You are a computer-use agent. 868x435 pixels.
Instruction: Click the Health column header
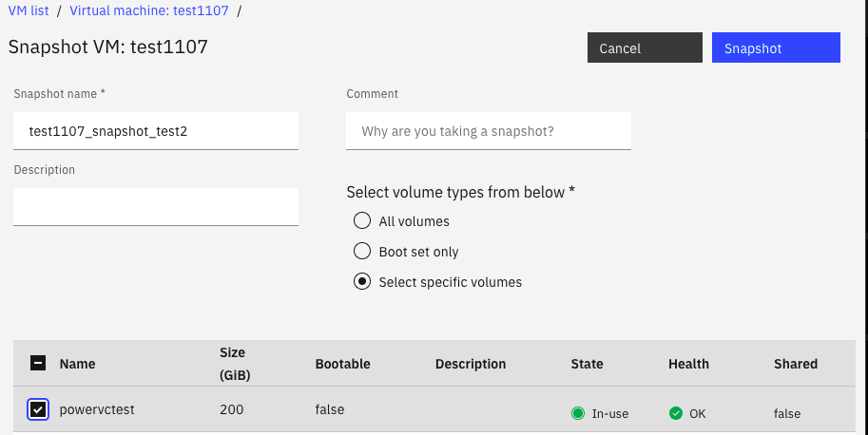pyautogui.click(x=688, y=364)
